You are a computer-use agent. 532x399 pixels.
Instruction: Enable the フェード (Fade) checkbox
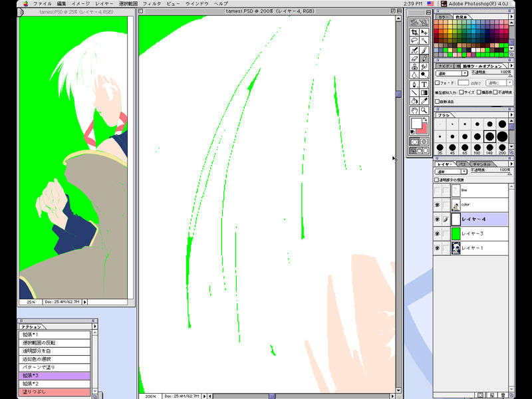438,82
